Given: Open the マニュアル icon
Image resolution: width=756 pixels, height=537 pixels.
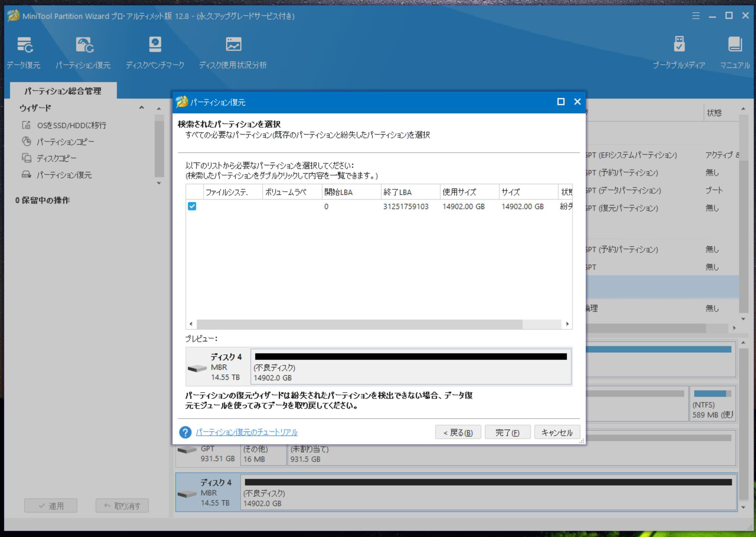Looking at the screenshot, I should point(735,53).
